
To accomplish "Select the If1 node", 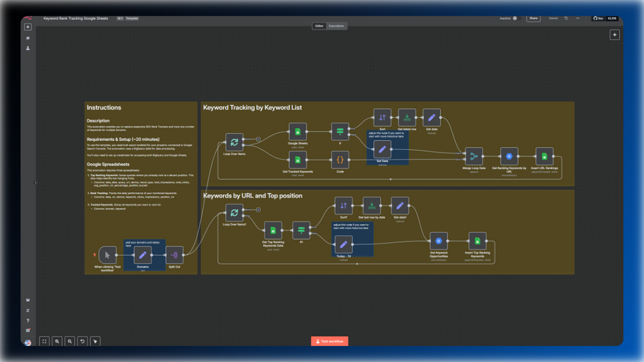I will [301, 230].
